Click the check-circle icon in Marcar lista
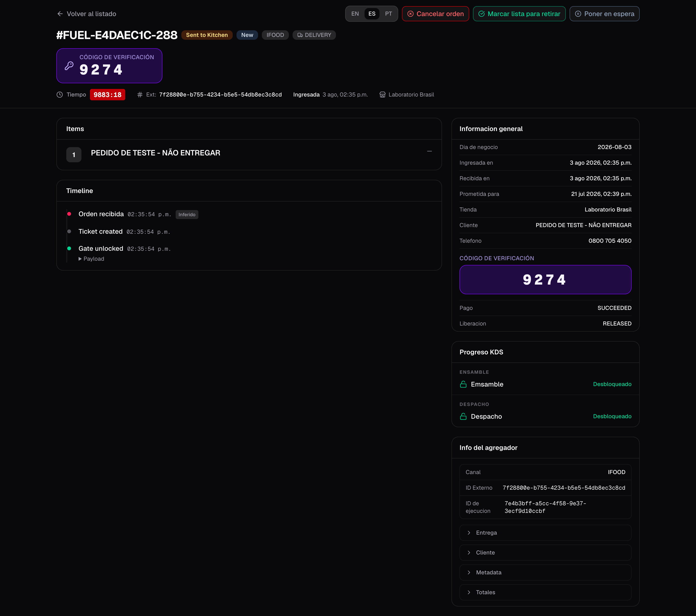This screenshot has height=616, width=696. (481, 14)
